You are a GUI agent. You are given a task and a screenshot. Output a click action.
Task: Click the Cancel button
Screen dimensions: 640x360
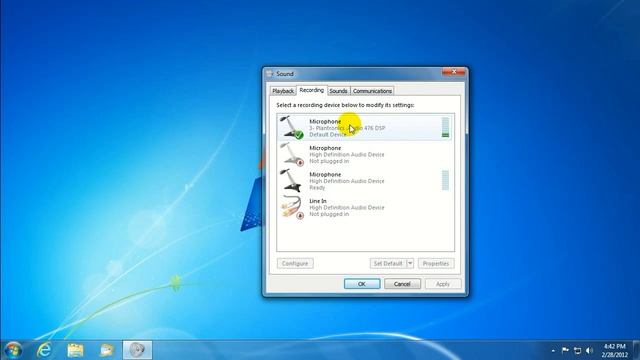pos(402,284)
